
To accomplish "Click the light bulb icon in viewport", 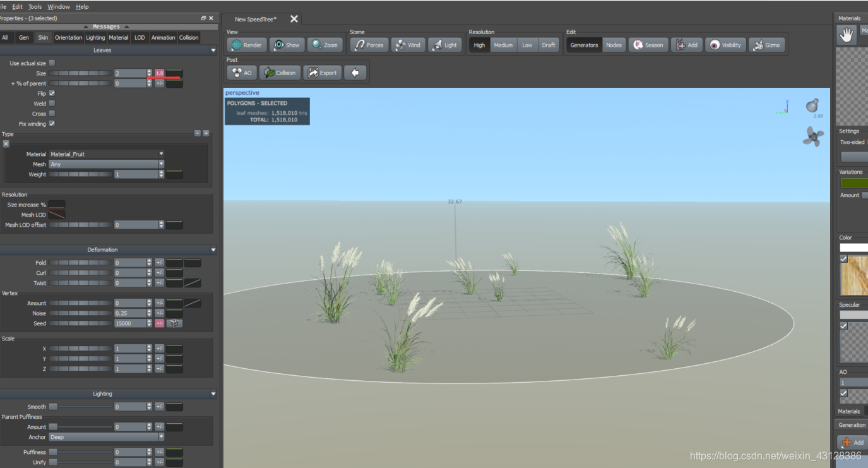I will [812, 105].
